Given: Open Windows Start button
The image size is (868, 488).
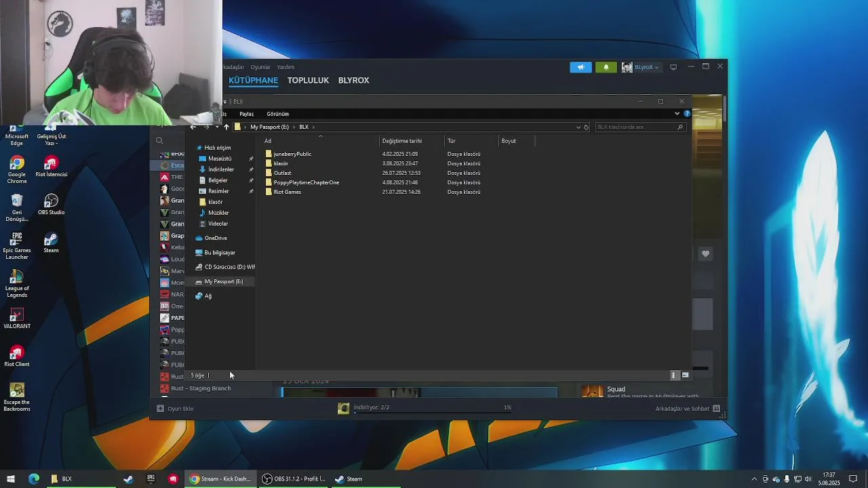Looking at the screenshot, I should click(10, 479).
